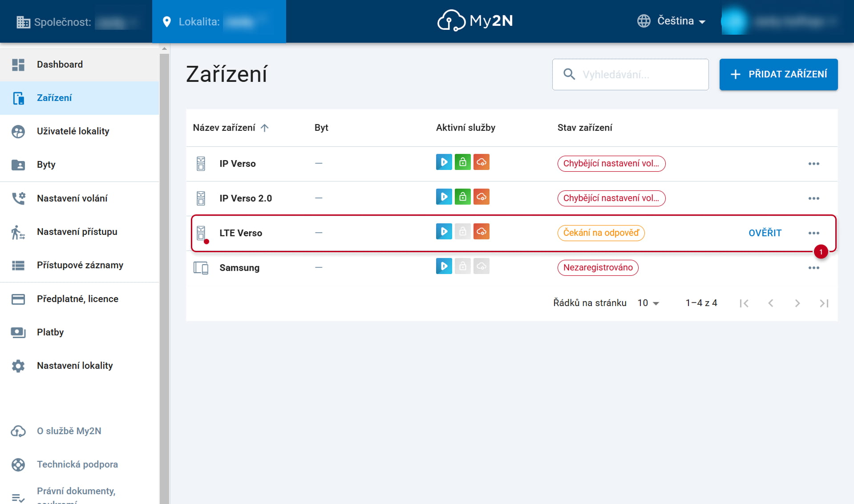854x504 pixels.
Task: Click the Předplatné, licence card icon
Action: coord(18,299)
